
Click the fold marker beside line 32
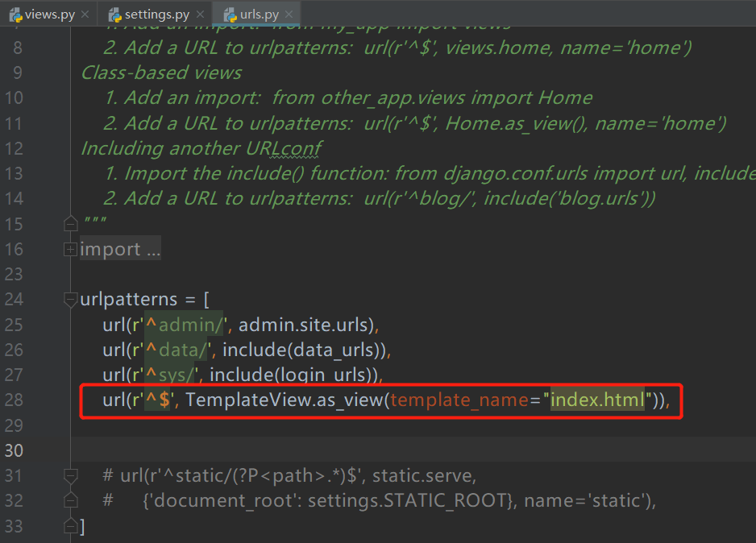(x=70, y=499)
